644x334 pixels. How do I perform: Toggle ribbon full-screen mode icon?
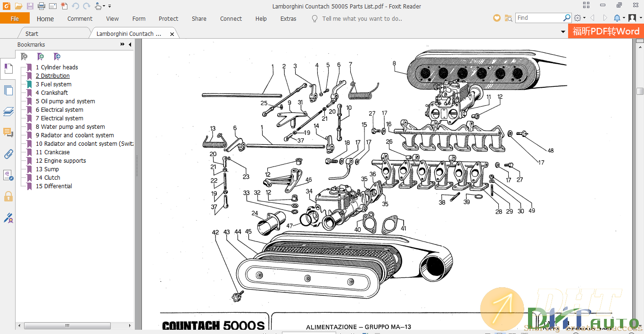coord(586,5)
